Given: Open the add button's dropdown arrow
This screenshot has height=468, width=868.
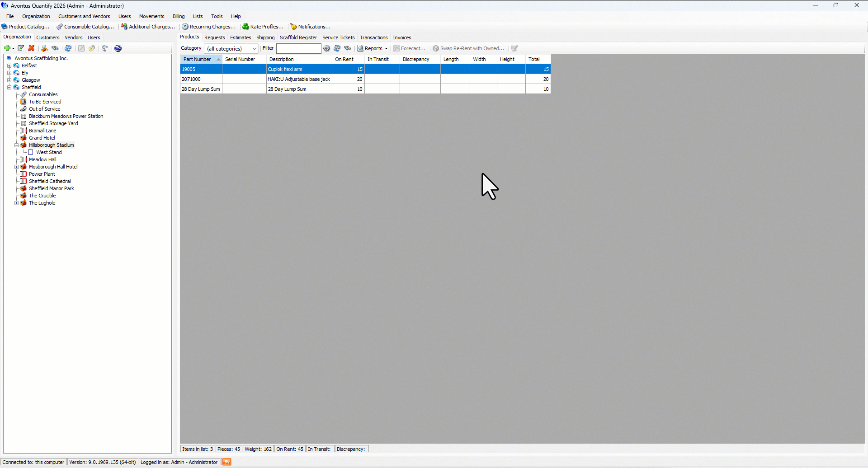Looking at the screenshot, I should (x=13, y=48).
